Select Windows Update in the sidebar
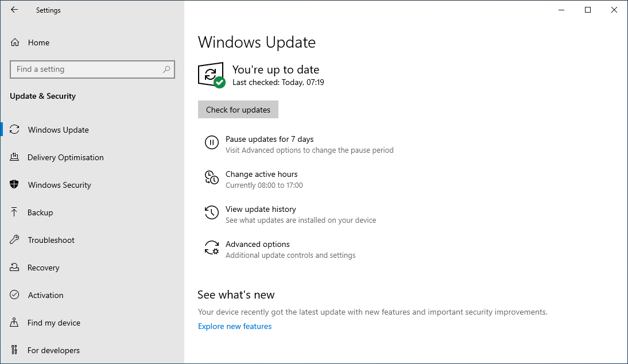Screen dimensions: 628x364 click(x=58, y=130)
